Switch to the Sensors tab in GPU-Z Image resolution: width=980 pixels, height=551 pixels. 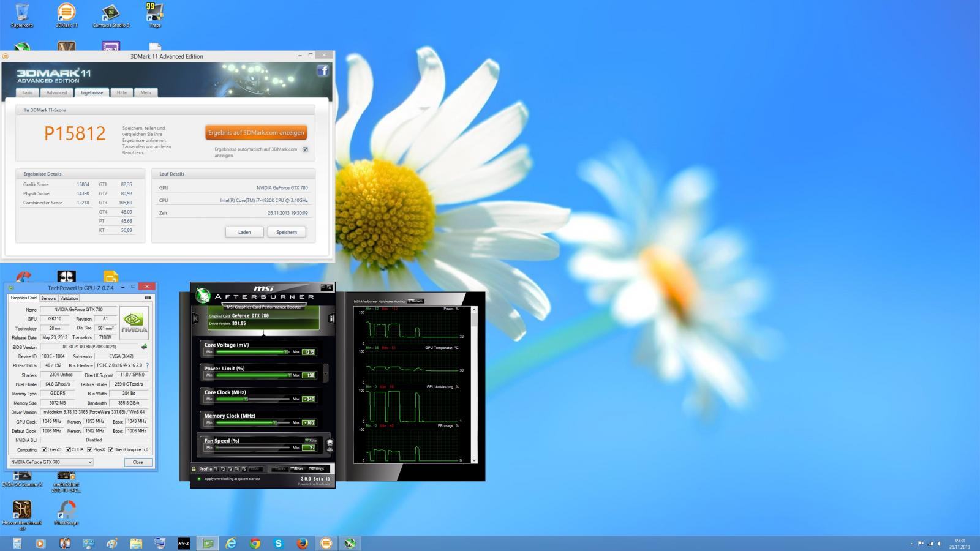[48, 298]
